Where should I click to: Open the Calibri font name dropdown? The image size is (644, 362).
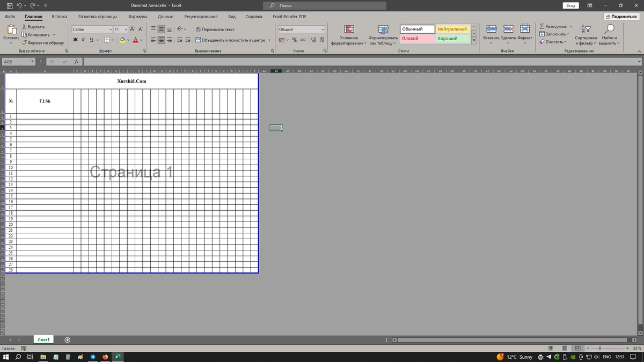[x=111, y=29]
